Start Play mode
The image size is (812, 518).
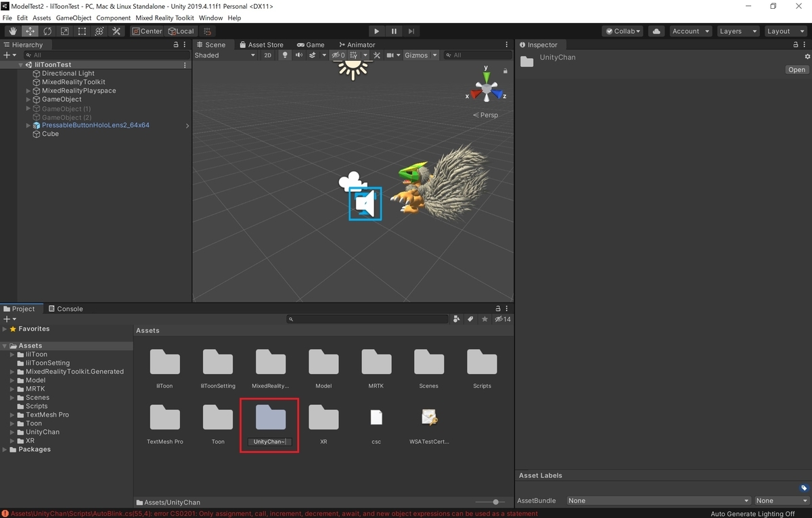click(377, 31)
